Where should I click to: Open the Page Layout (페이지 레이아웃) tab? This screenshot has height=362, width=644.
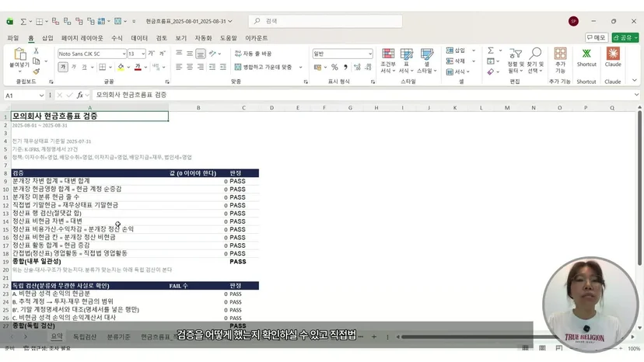[x=82, y=38]
